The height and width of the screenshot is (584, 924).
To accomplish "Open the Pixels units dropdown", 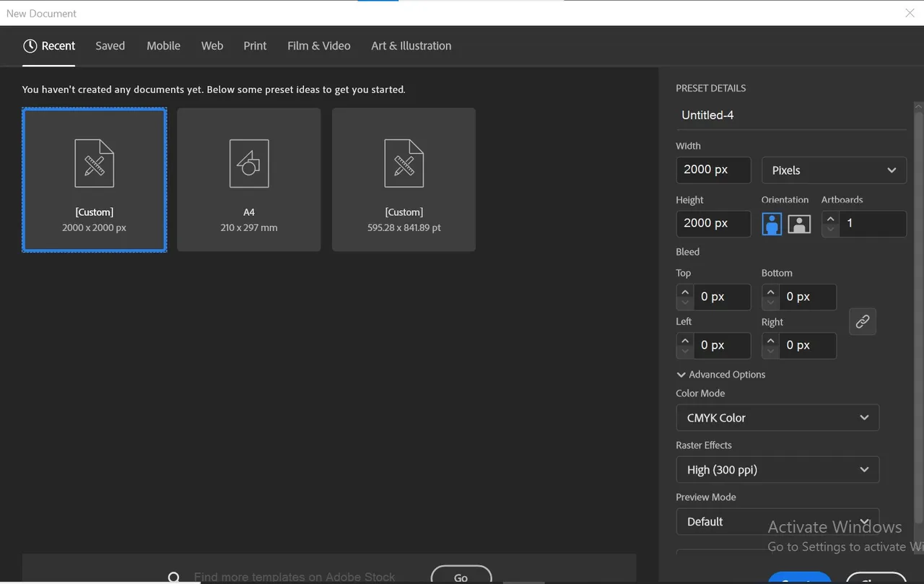I will coord(834,170).
